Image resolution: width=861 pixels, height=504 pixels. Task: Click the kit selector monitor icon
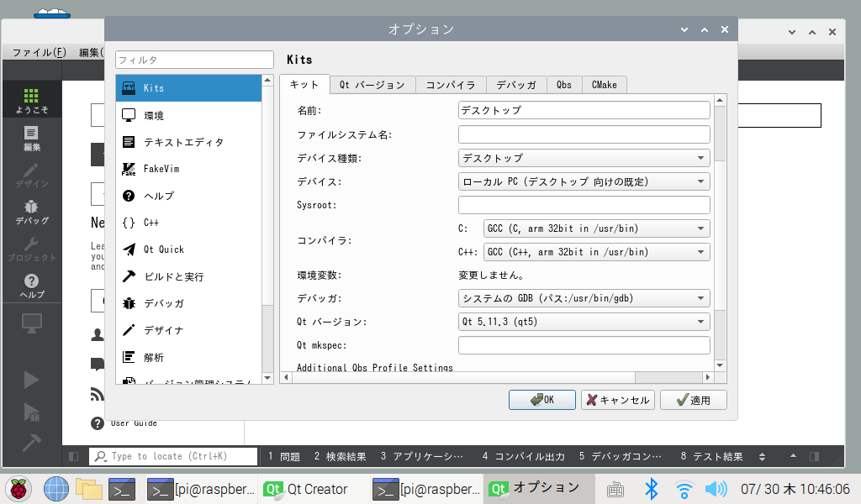(x=32, y=323)
